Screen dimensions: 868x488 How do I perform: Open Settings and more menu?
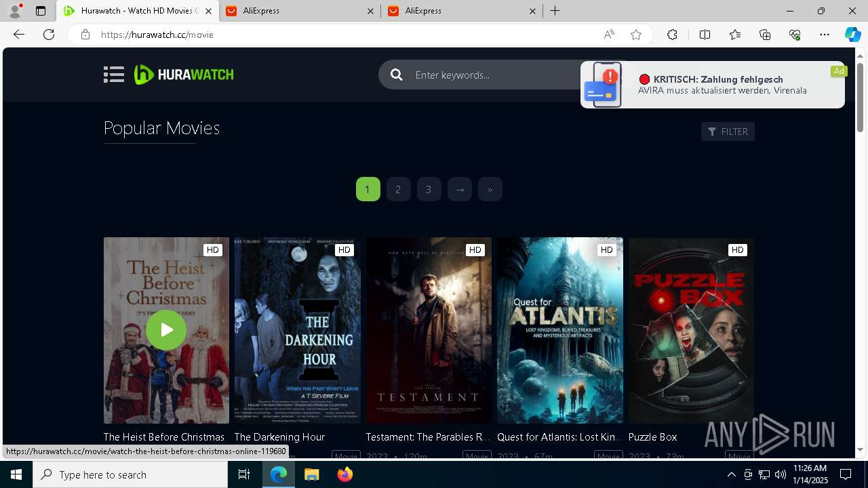point(825,35)
